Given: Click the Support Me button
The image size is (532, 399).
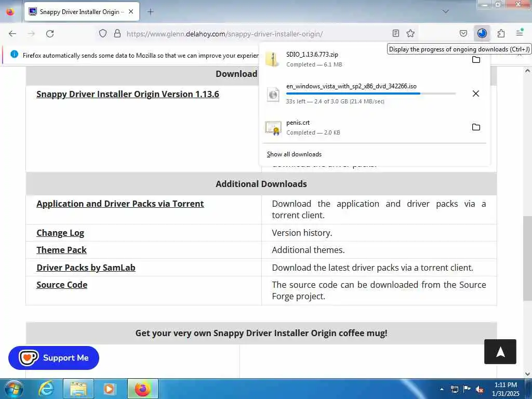Looking at the screenshot, I should pos(54,358).
